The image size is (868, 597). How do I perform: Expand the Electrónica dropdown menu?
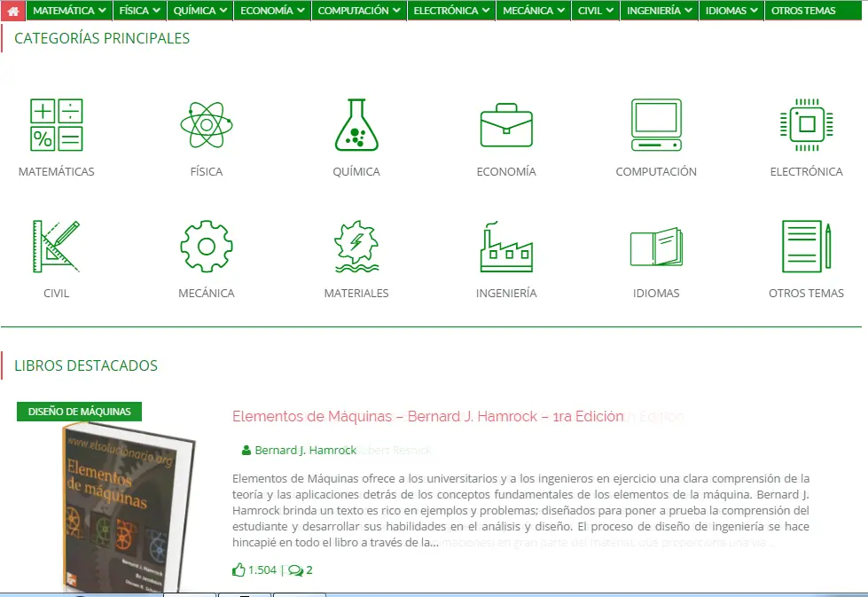pos(451,11)
